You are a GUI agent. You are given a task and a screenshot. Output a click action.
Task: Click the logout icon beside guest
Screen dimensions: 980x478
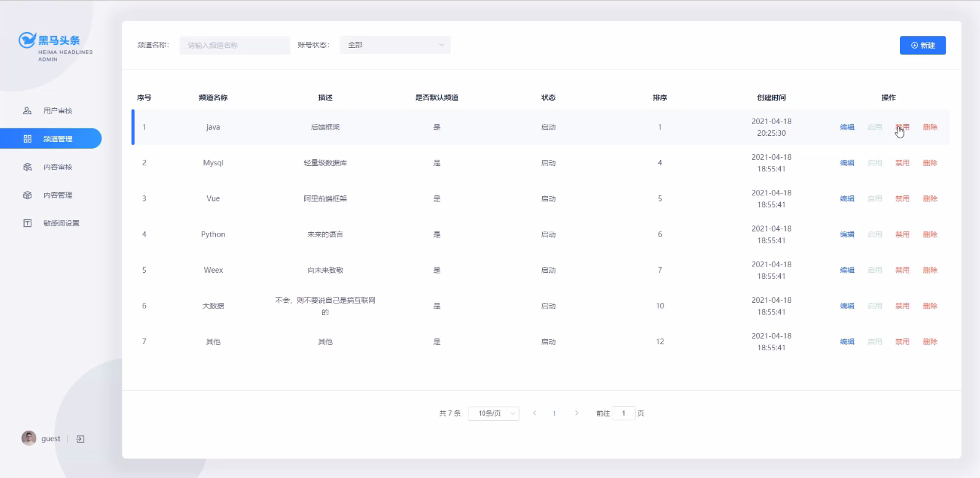(x=81, y=439)
